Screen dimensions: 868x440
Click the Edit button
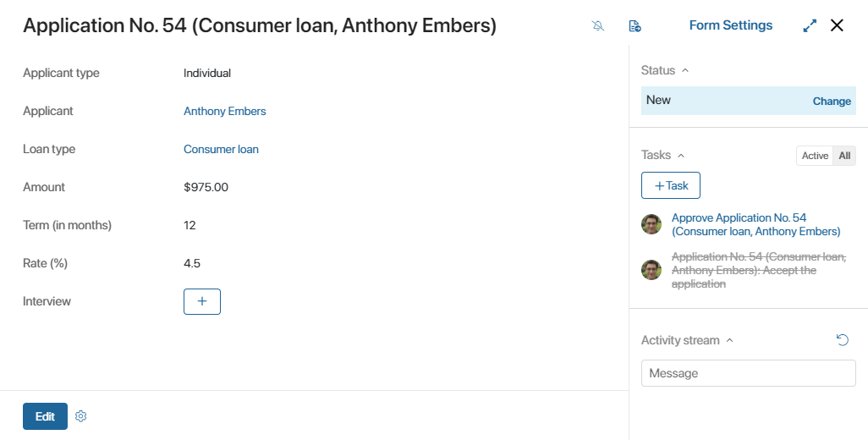[45, 416]
